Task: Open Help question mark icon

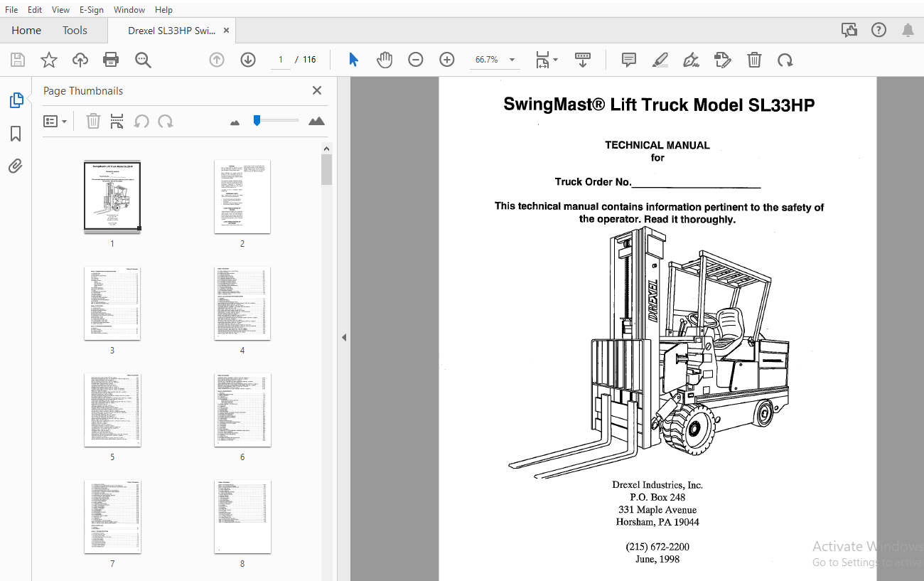Action: tap(879, 30)
